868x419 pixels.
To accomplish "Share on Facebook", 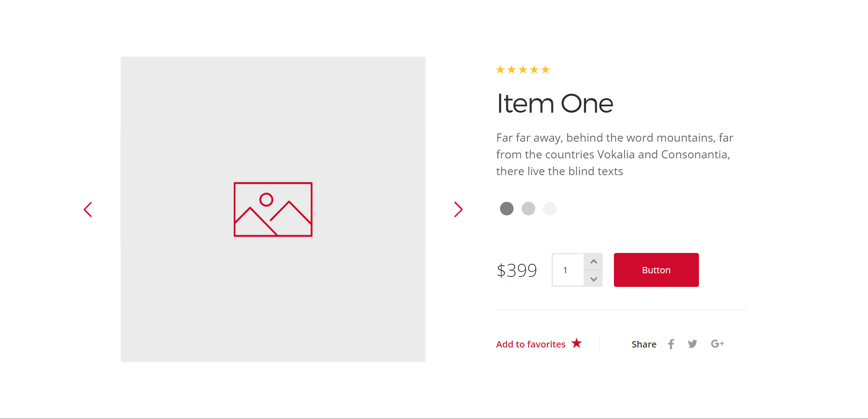I will 671,344.
